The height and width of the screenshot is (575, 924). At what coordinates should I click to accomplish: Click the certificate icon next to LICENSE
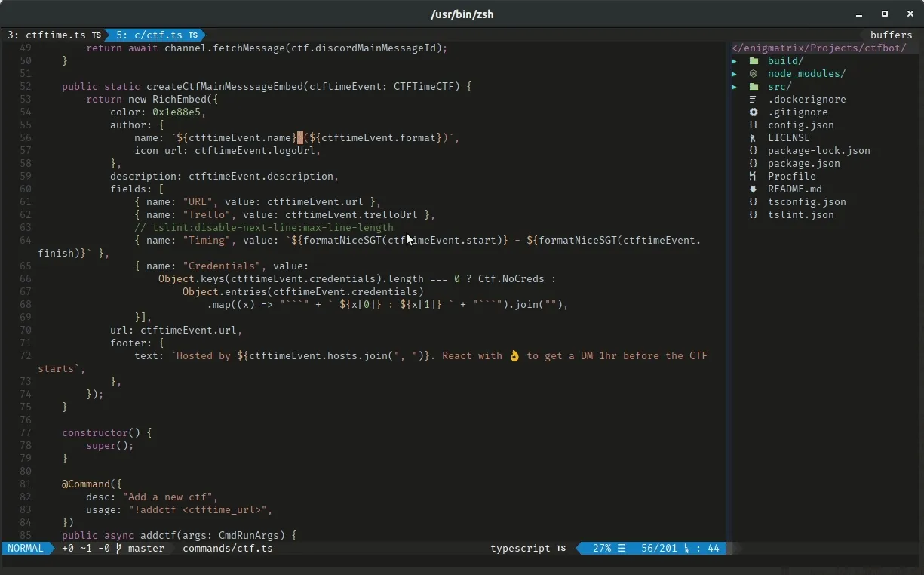pos(753,137)
